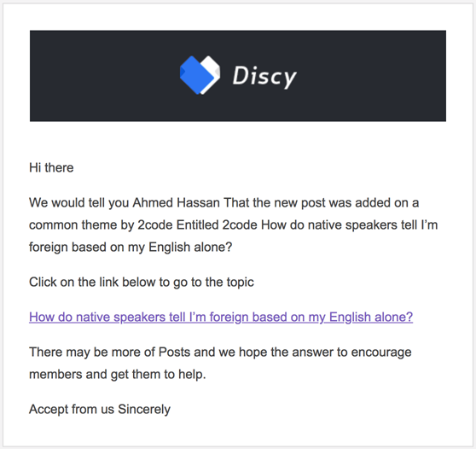Viewport: 476px width, 449px height.
Task: Open the "How do native speakers" topic link
Action: tap(221, 318)
